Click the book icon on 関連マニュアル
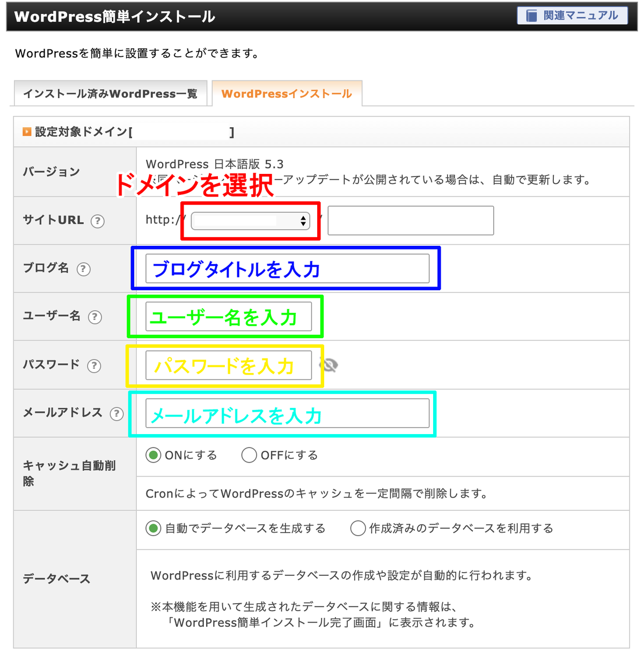Image resolution: width=644 pixels, height=652 pixels. point(531,16)
